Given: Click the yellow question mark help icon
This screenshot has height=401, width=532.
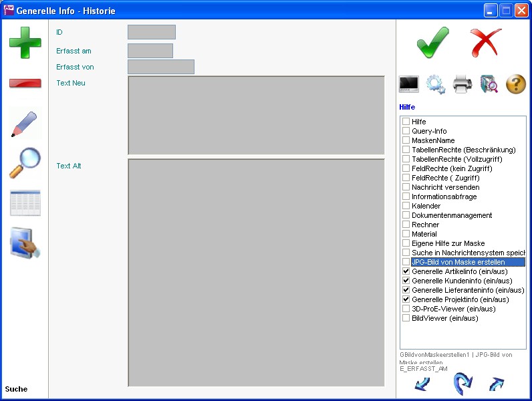Looking at the screenshot, I should coord(516,84).
